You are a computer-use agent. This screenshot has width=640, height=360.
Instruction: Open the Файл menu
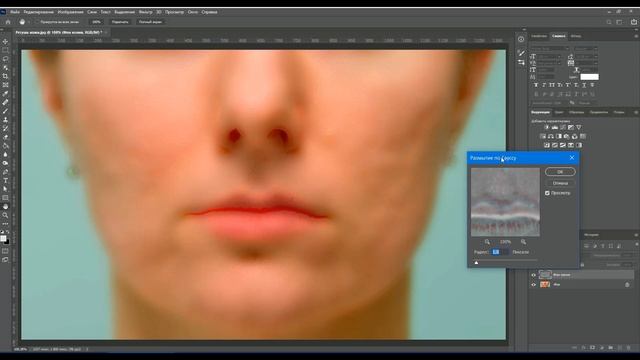[x=15, y=12]
